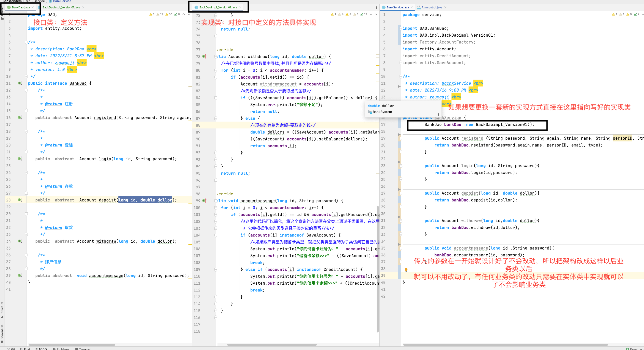
Task: Open the middle editor tab options menu
Action: [376, 7]
